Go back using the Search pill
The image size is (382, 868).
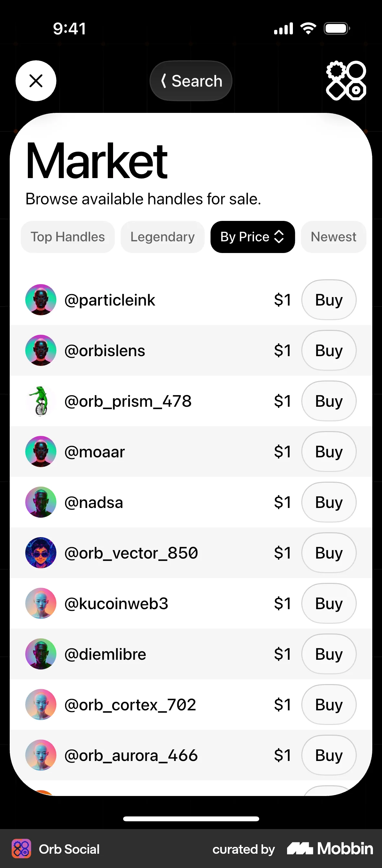click(191, 81)
